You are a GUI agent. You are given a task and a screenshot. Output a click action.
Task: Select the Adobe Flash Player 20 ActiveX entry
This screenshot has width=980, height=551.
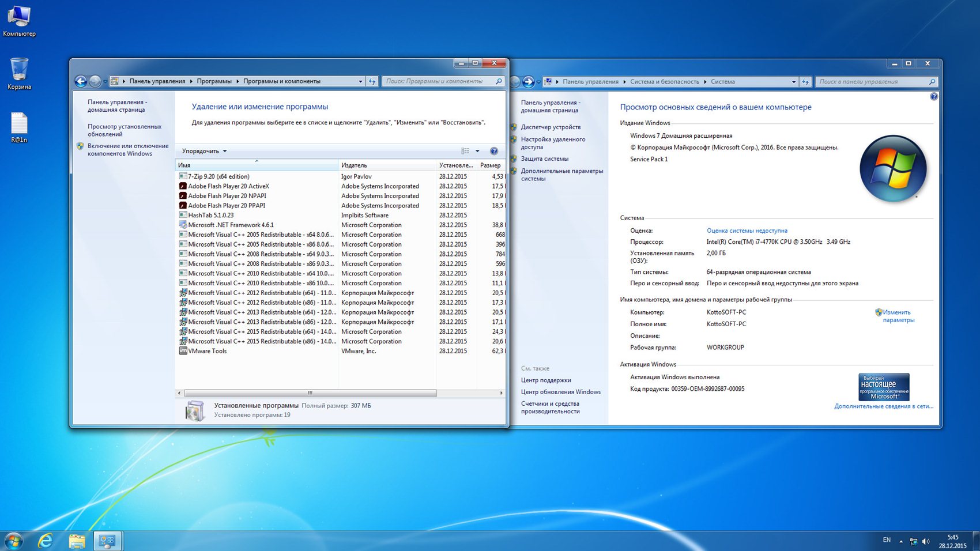(340, 186)
